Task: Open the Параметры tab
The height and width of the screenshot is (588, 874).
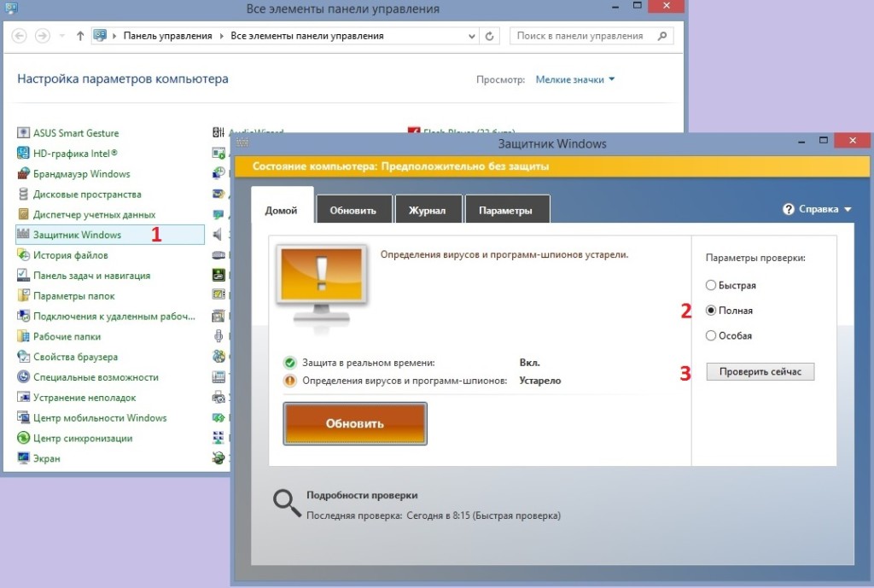Action: (506, 210)
